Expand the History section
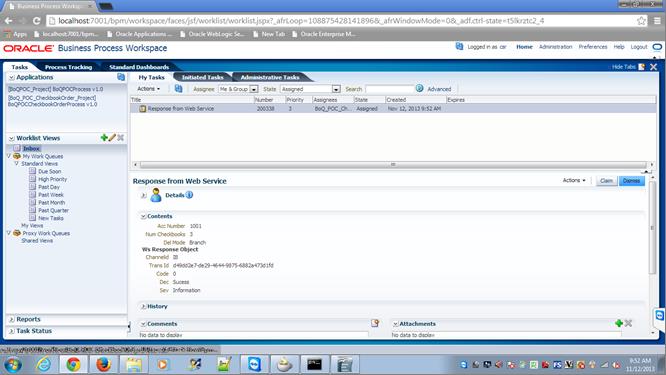The height and width of the screenshot is (375, 666). [x=143, y=306]
